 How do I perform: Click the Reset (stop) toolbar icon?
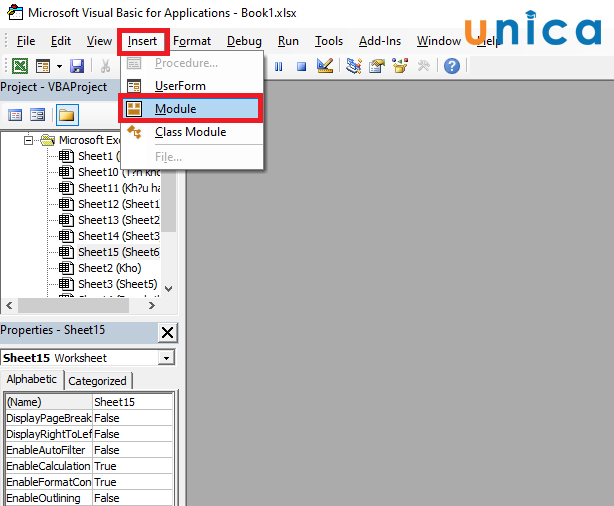pos(301,67)
